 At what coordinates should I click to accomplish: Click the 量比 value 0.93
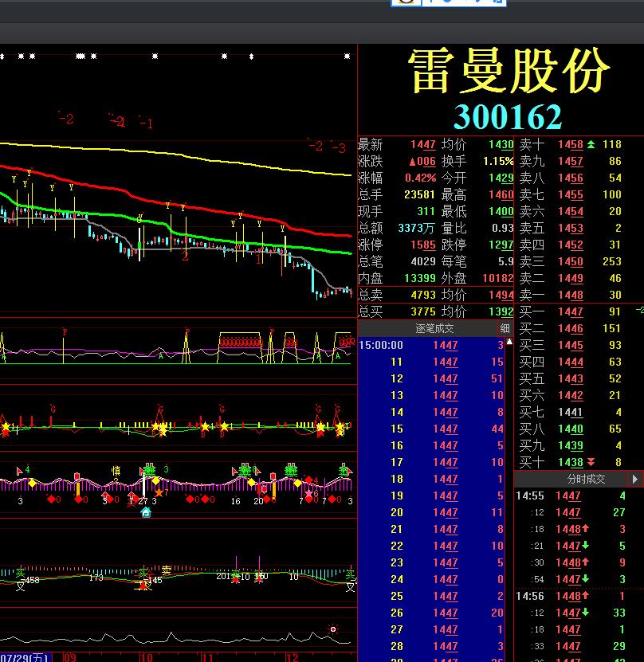(503, 228)
